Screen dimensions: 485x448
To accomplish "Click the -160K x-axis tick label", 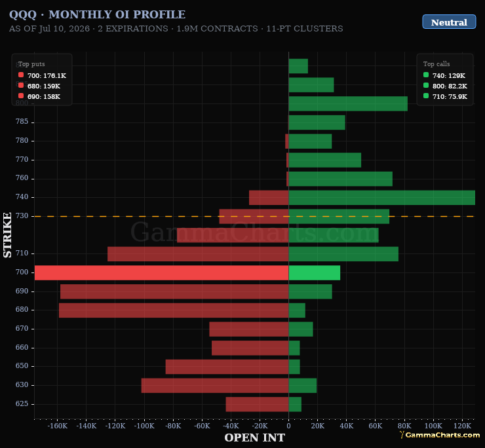I will click(58, 426).
